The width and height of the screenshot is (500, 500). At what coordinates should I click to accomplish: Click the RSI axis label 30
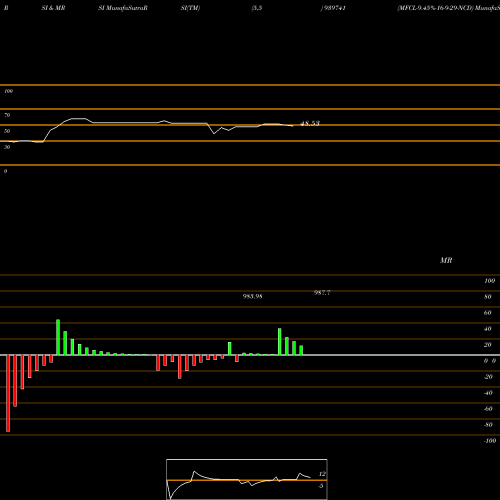pyautogui.click(x=7, y=147)
